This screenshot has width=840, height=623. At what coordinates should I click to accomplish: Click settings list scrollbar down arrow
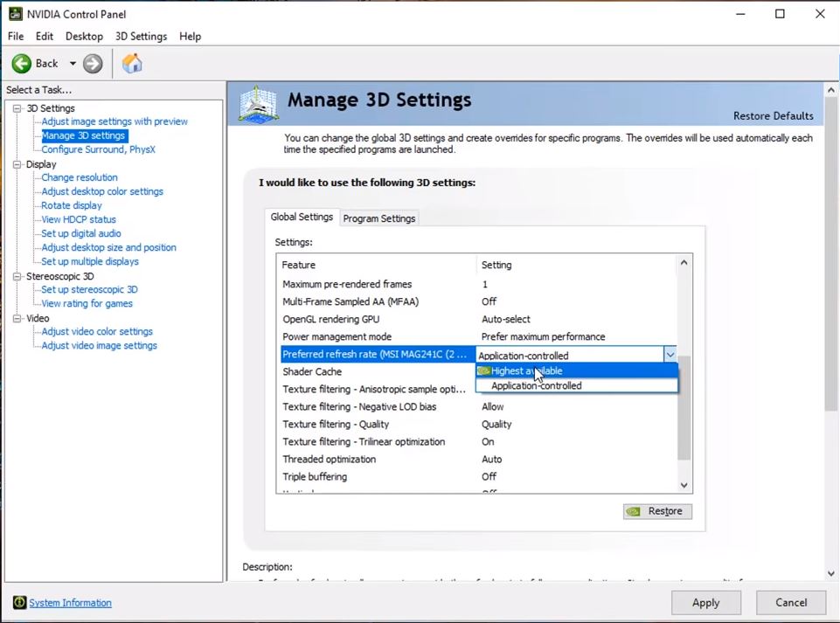point(684,485)
